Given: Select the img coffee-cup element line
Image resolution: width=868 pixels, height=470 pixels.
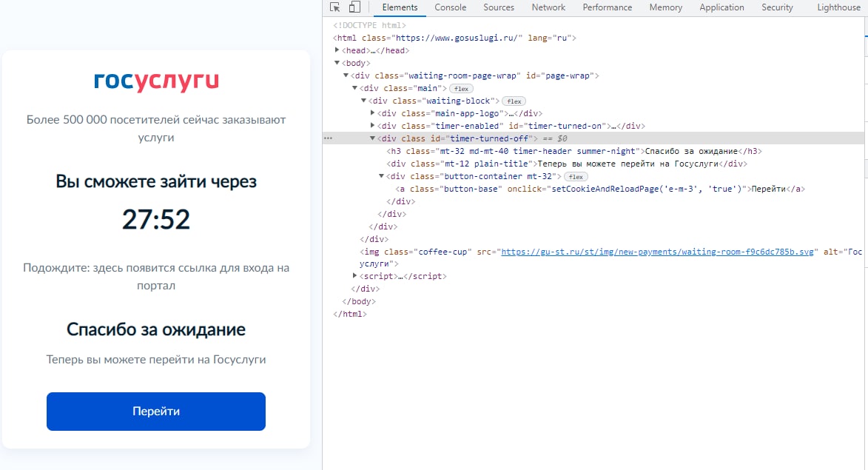Looking at the screenshot, I should click(x=610, y=258).
